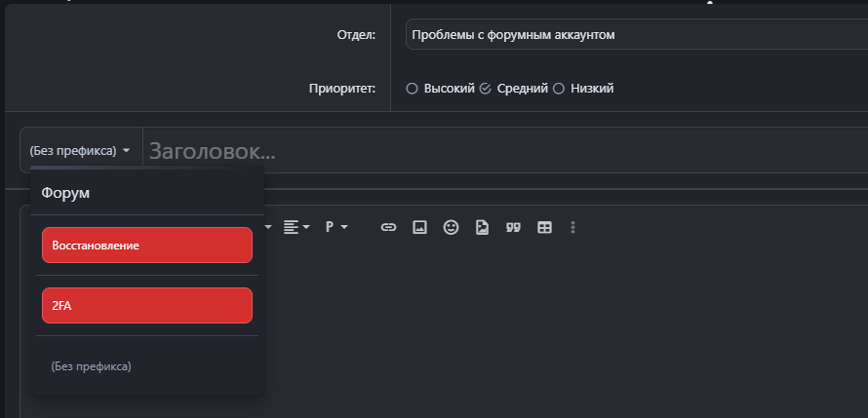This screenshot has height=418, width=868.
Task: Collapse the (Без префикса) prefix selector
Action: [80, 151]
